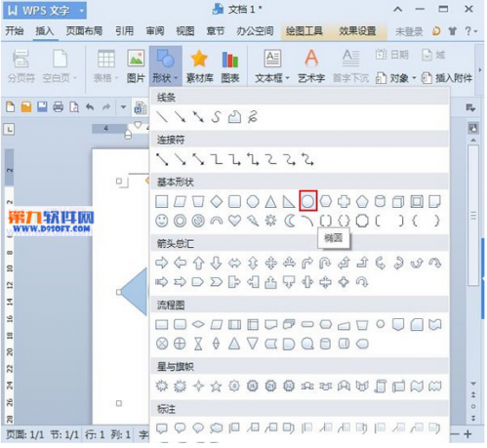Viewport: 487px width, 448px height.
Task: Open the material library (star icon)
Action: pyautogui.click(x=199, y=66)
